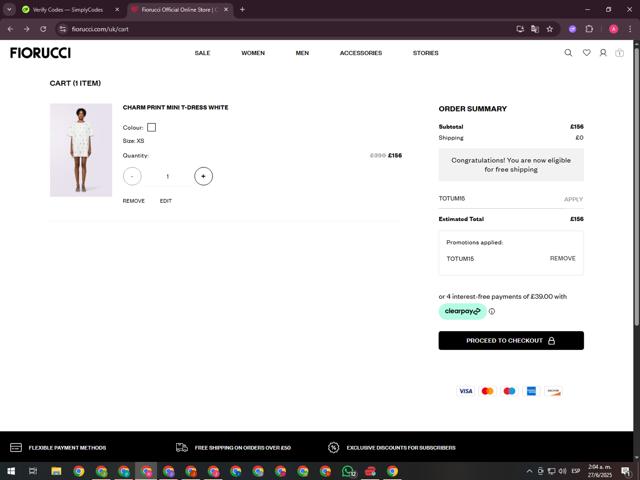This screenshot has height=480, width=640.
Task: Click the Clearpay info icon
Action: (x=492, y=311)
